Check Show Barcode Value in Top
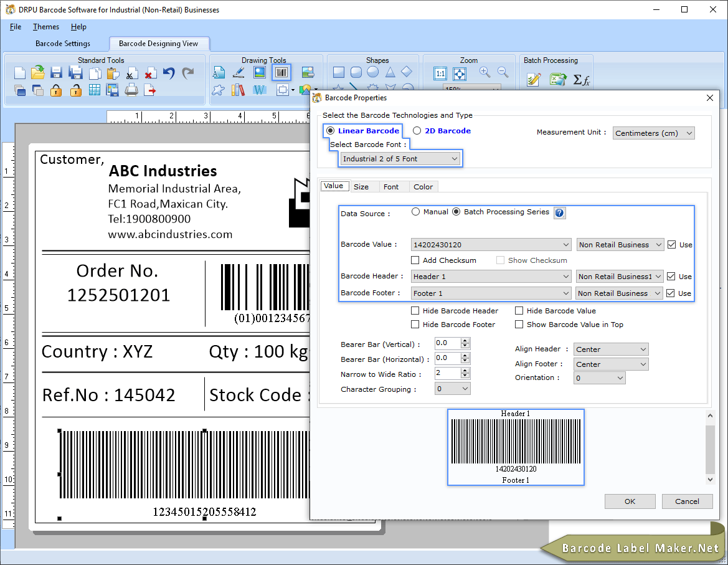Viewport: 728px width, 565px height. [519, 324]
